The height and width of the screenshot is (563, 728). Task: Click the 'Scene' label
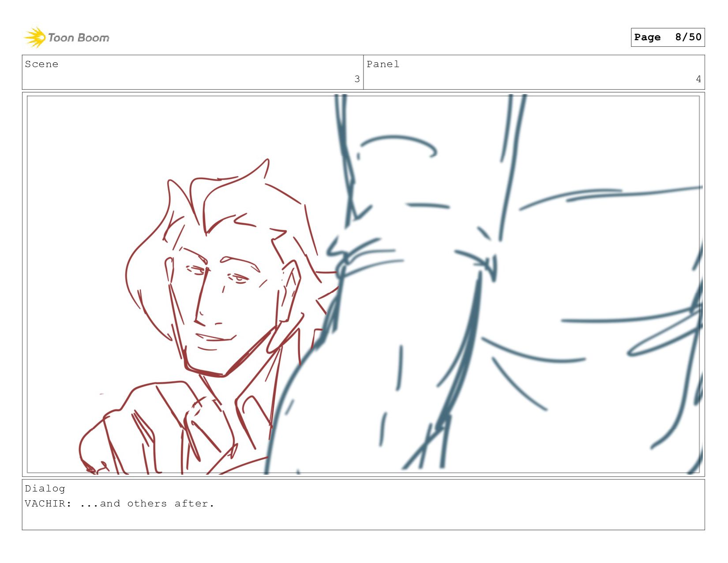click(41, 64)
